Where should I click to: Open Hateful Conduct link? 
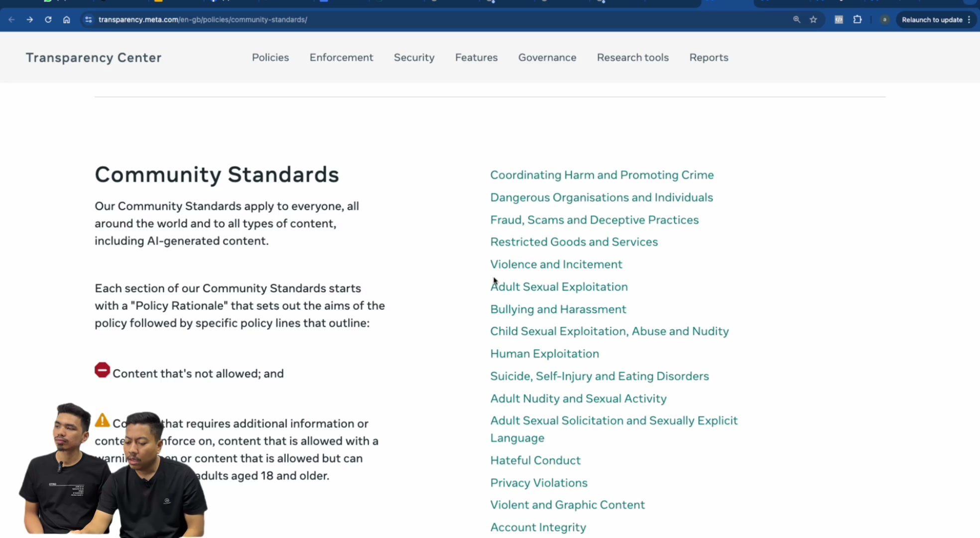pyautogui.click(x=535, y=460)
